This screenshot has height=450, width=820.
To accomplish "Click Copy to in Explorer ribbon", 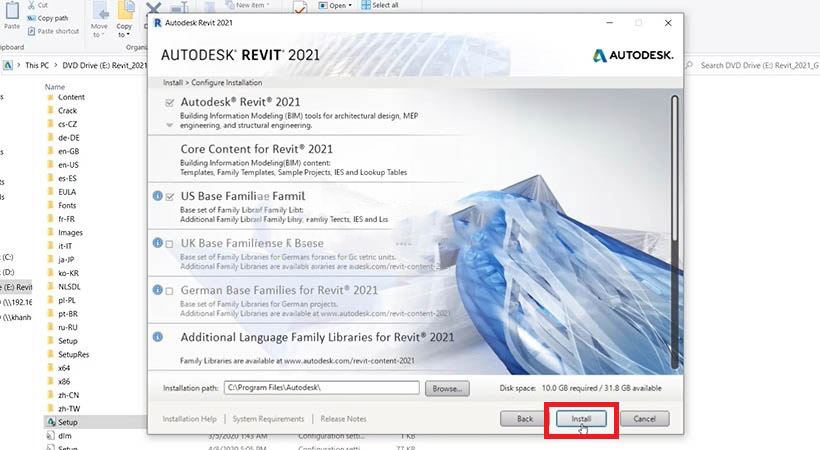I will coord(124,19).
